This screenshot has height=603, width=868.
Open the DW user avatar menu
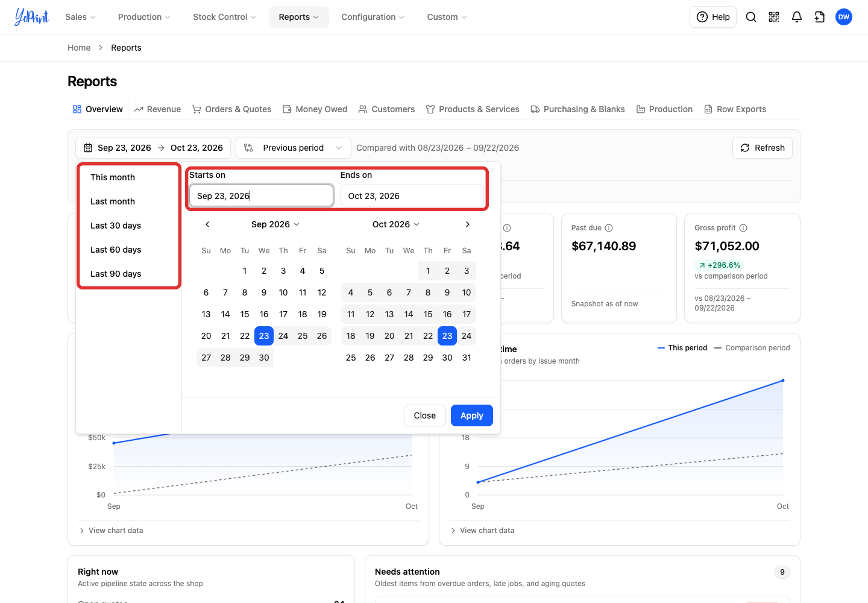pyautogui.click(x=844, y=17)
